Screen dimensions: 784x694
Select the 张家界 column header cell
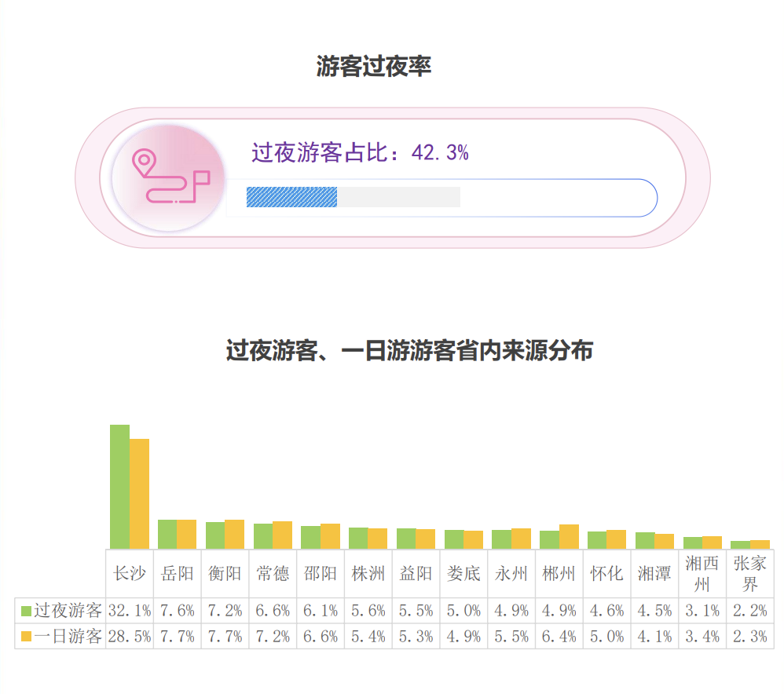[750, 573]
